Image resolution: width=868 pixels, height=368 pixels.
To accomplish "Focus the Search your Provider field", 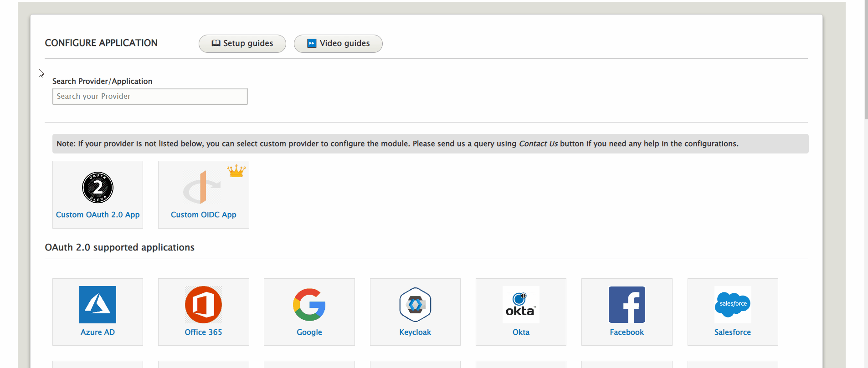I will pos(150,96).
